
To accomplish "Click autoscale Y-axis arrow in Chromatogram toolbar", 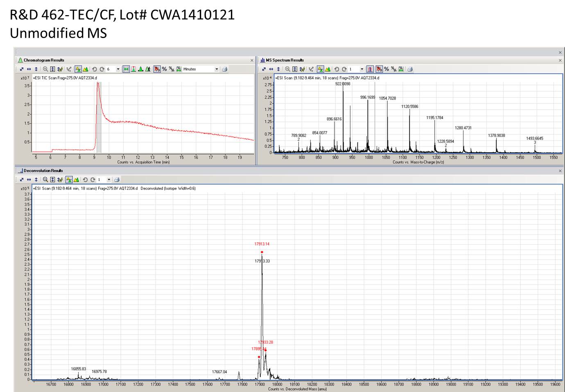I will click(x=36, y=69).
